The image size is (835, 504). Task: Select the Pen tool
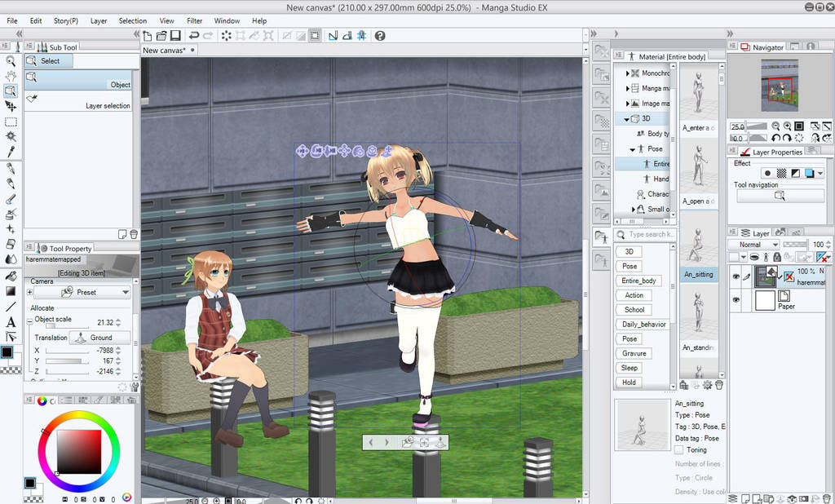pyautogui.click(x=10, y=168)
